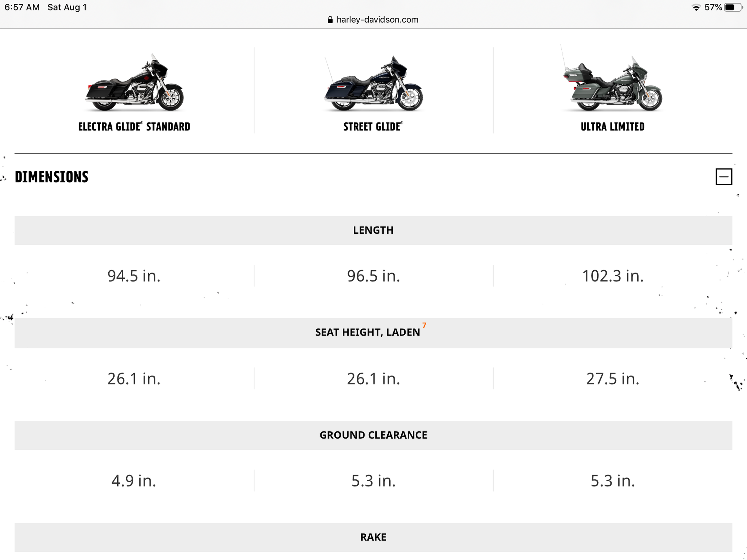Select the Ground Clearance row header
747x560 pixels.
pyautogui.click(x=373, y=435)
